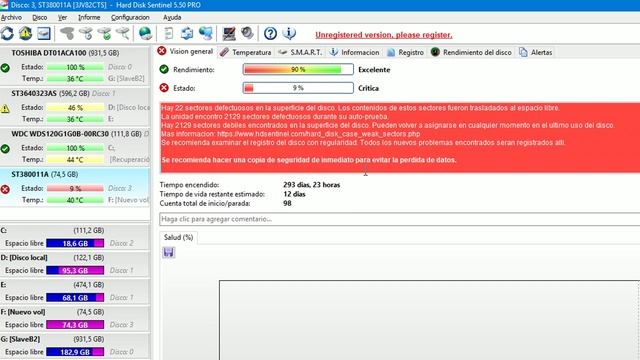Click the D: free space 95,3 GB bar

tap(75, 270)
